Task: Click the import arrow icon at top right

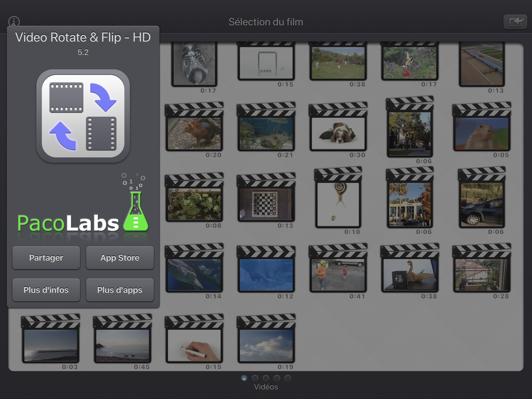Action: pyautogui.click(x=515, y=22)
